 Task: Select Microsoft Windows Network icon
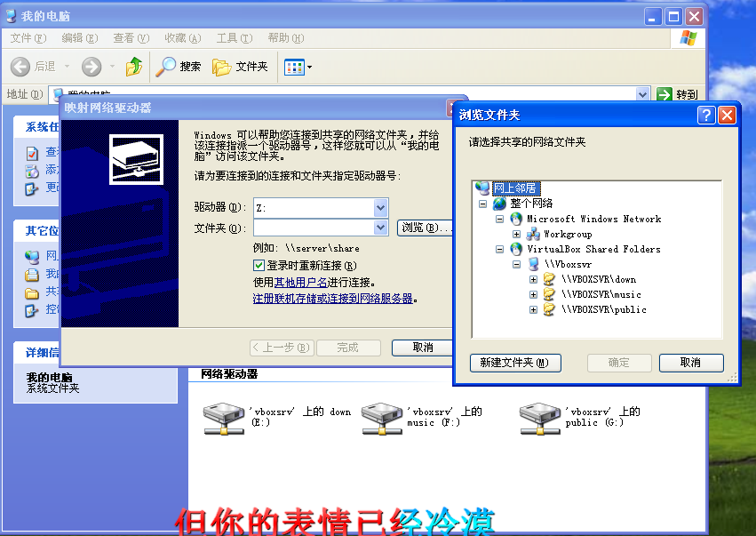(516, 219)
